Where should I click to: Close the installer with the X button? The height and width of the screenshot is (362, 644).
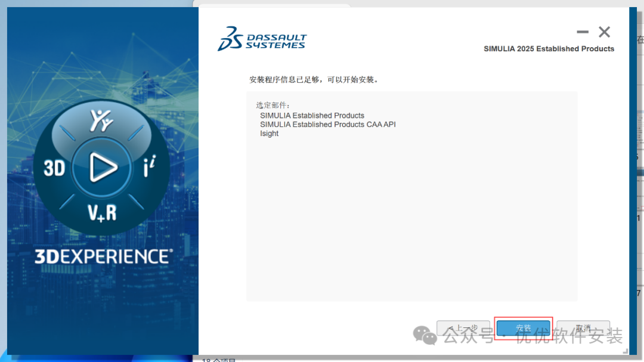[x=604, y=32]
